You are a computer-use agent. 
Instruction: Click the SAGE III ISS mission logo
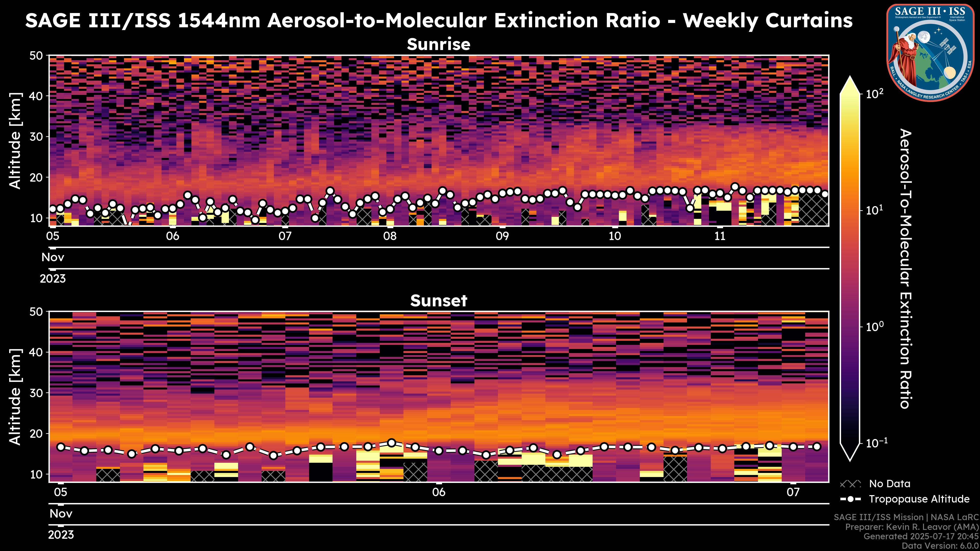930,53
